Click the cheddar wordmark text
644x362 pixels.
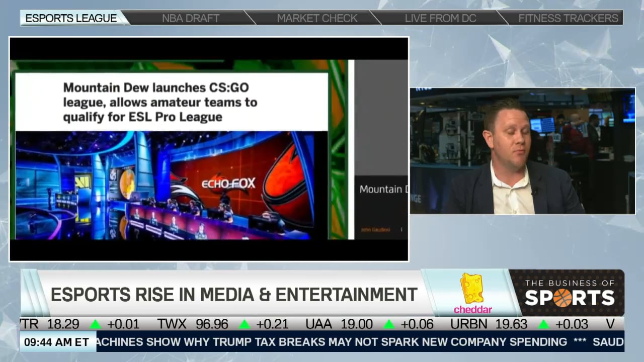click(473, 309)
